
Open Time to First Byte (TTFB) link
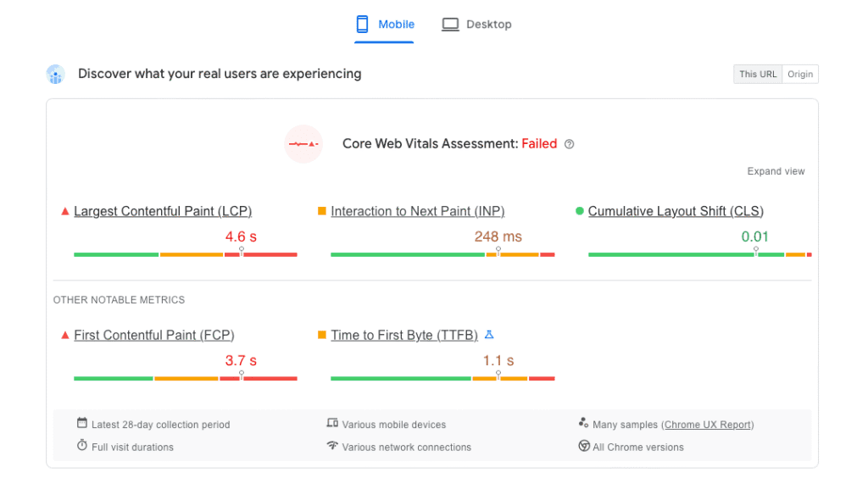[404, 335]
